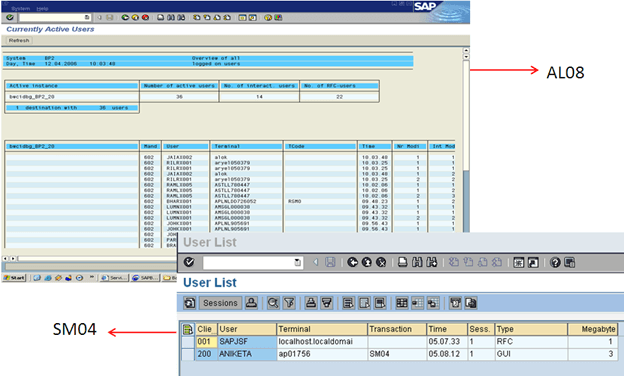Click Customize Layout icon in AL08 toolbar
Screen dimensions: 624x376
(278, 18)
